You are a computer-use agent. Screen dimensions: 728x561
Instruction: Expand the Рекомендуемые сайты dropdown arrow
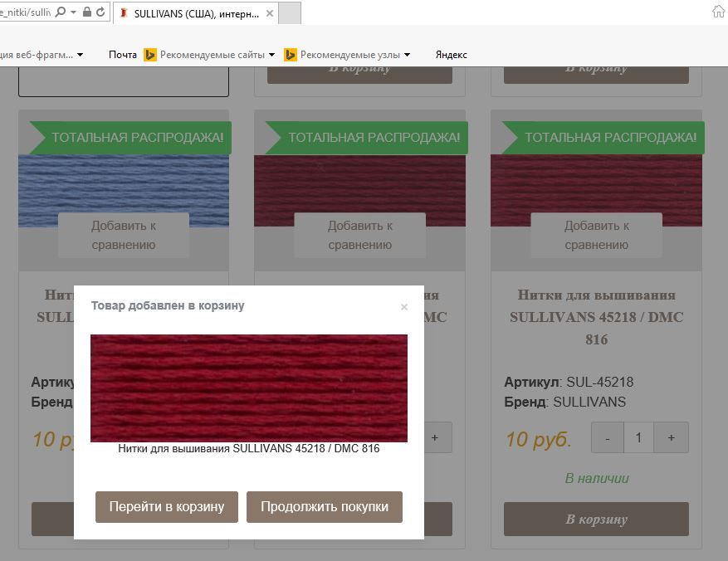[271, 55]
